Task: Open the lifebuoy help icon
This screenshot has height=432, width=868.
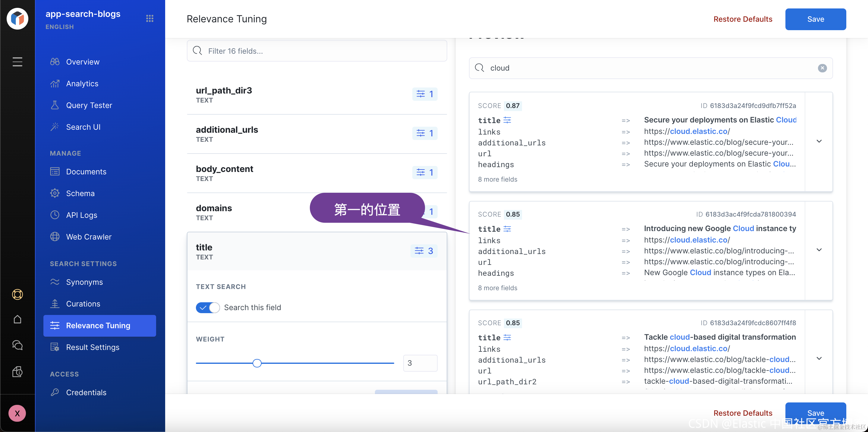Action: (17, 294)
